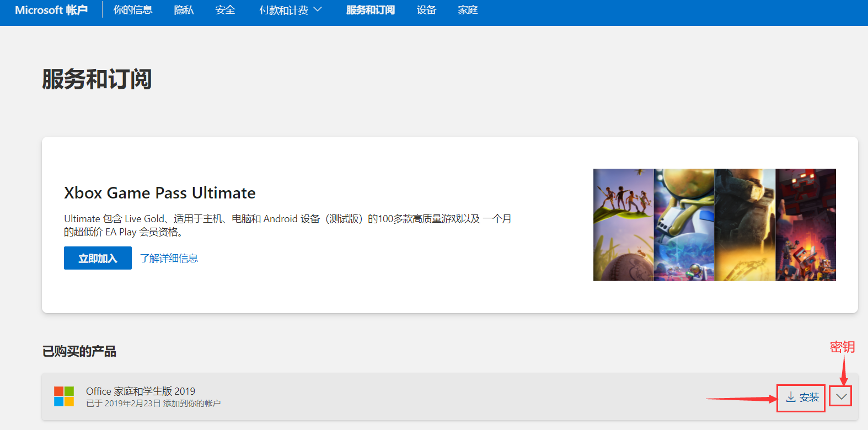Click the Office Microsoft four-color logo
This screenshot has height=430, width=868.
coord(64,396)
